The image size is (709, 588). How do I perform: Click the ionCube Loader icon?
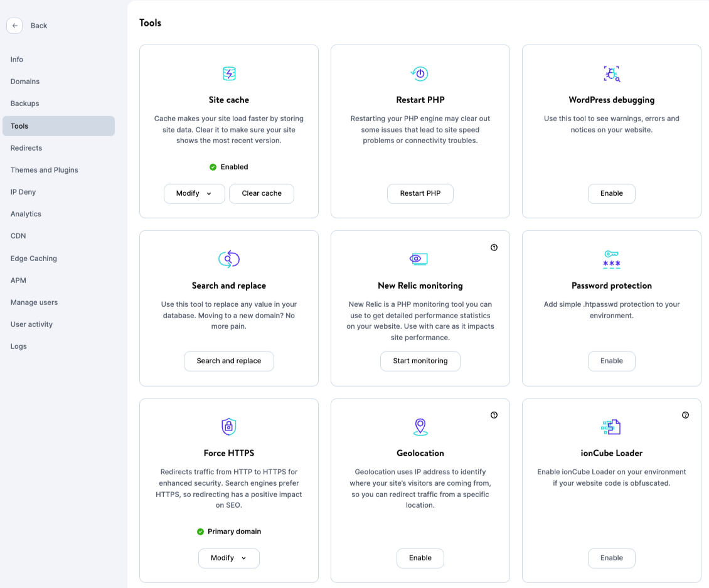tap(612, 426)
